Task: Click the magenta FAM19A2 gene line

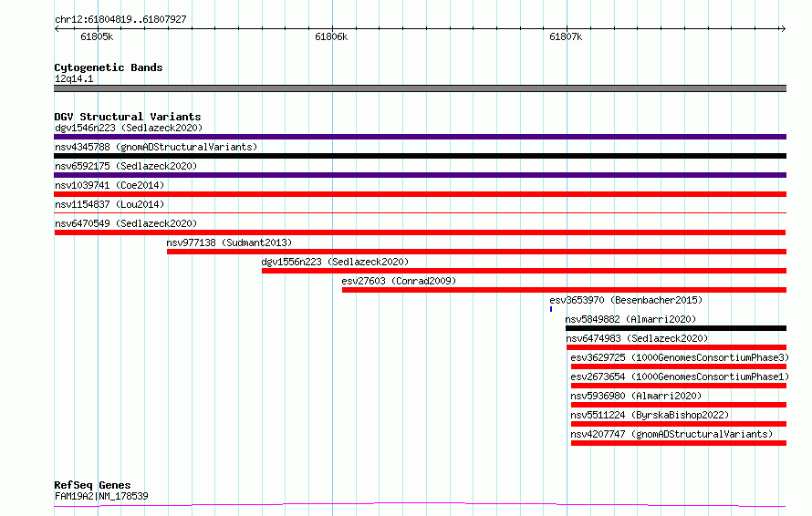Action: click(x=420, y=504)
